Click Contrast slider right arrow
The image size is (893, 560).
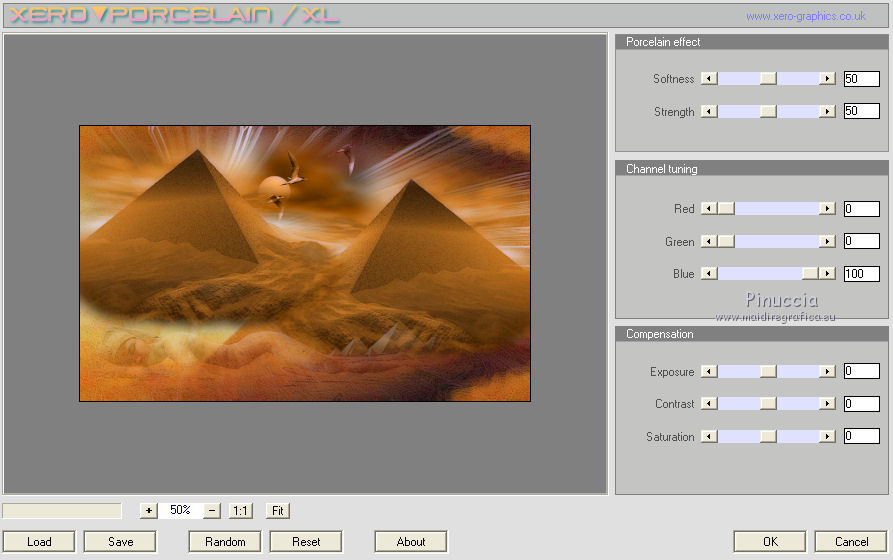coord(827,403)
